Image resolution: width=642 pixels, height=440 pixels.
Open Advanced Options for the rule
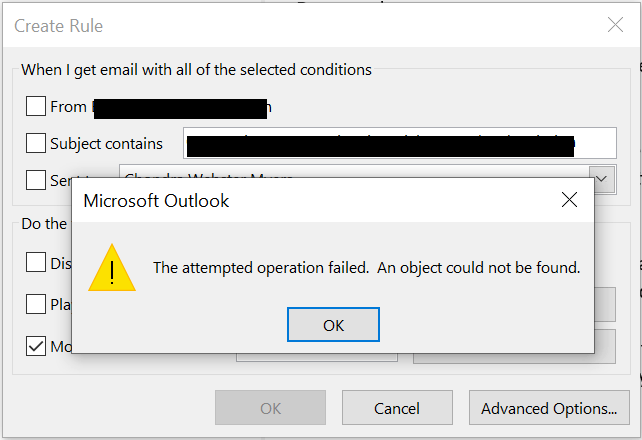point(549,408)
